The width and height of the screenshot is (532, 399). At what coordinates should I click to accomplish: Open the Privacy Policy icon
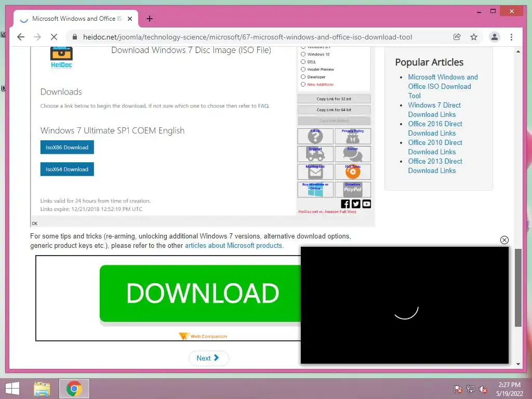(x=353, y=136)
